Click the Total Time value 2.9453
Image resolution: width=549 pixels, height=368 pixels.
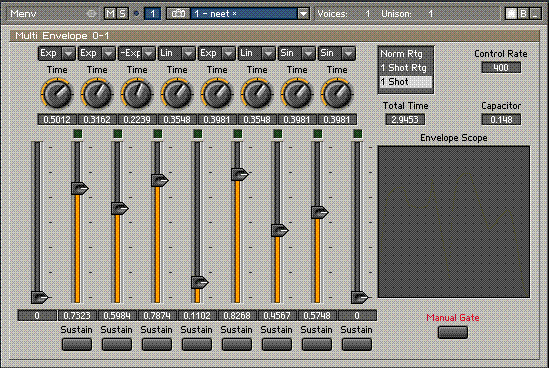pos(405,119)
